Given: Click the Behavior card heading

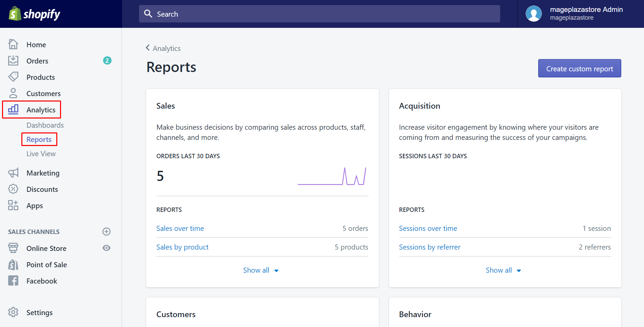Looking at the screenshot, I should click(x=415, y=314).
